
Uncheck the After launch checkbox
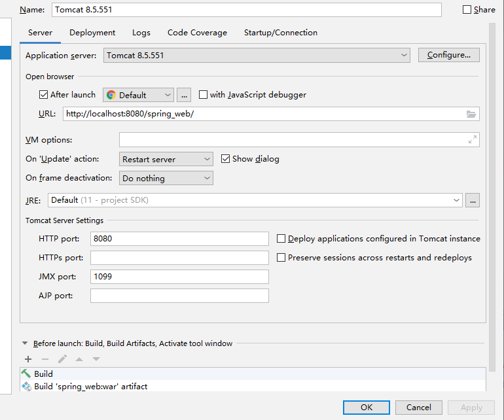[x=43, y=95]
